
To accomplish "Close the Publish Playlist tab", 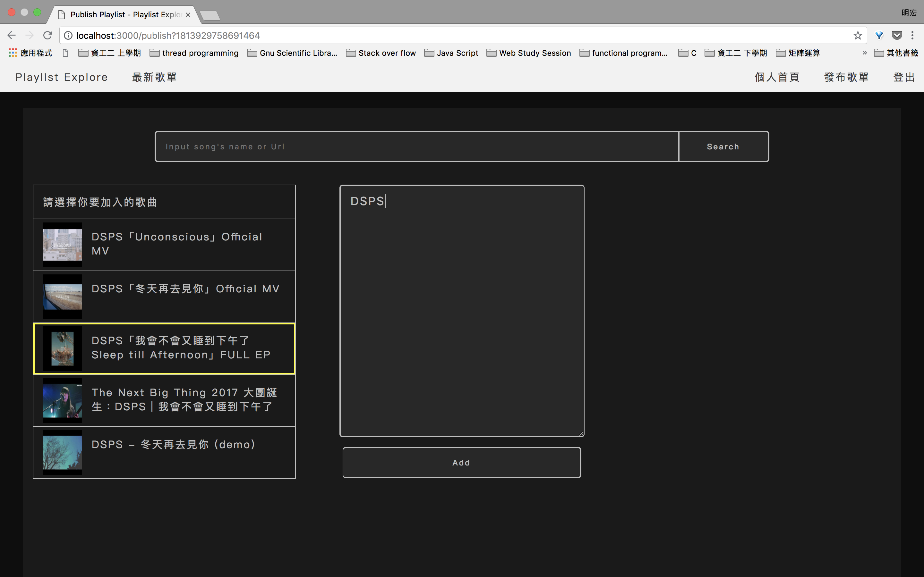I will click(x=188, y=15).
